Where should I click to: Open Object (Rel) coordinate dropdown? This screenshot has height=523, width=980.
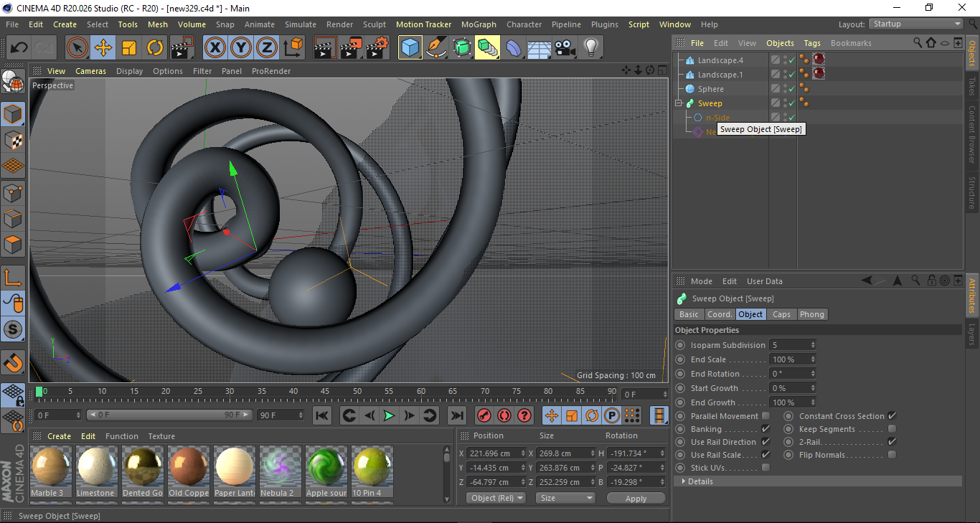[496, 498]
